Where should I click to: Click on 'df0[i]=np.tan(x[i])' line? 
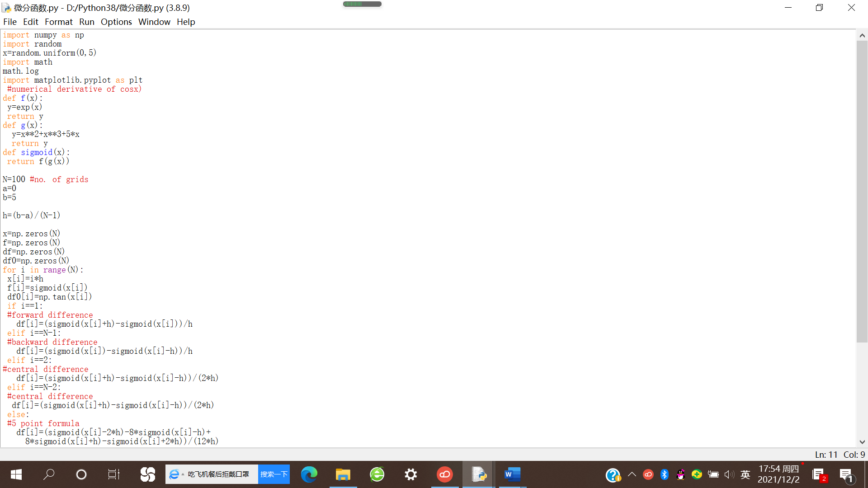point(49,297)
